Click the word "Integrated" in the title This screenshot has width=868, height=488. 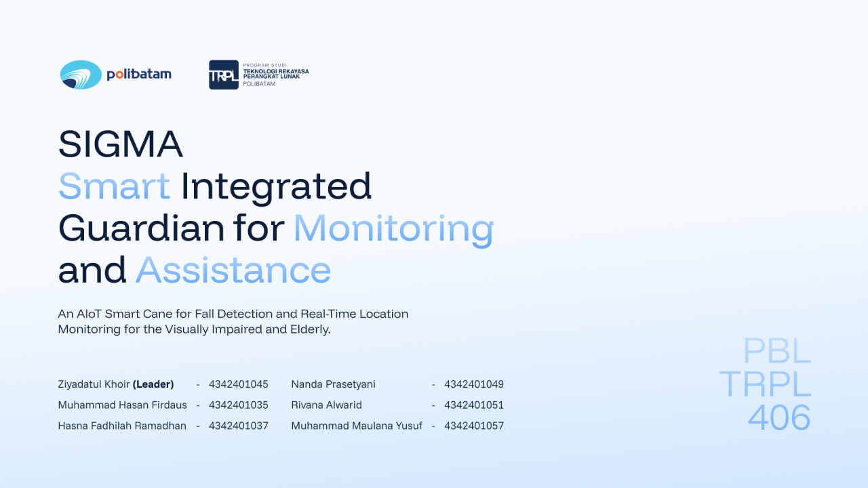[x=277, y=188]
